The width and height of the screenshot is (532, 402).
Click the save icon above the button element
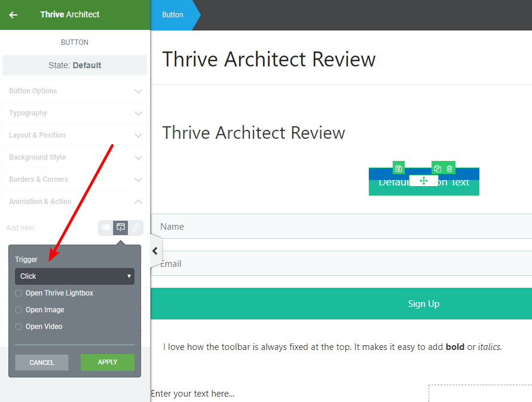[399, 168]
